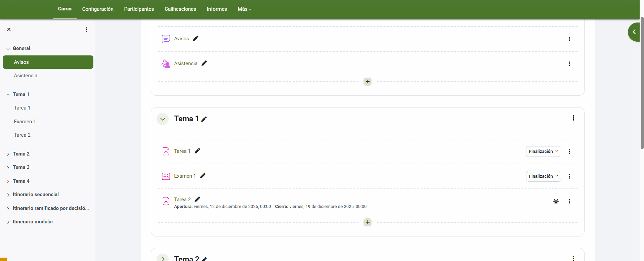Collapse the Tema 1 section in main content
This screenshot has width=644, height=261.
click(163, 119)
